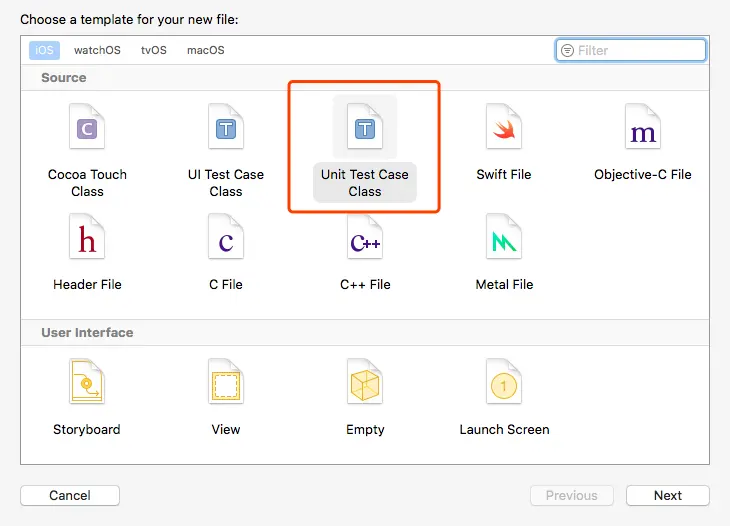Show macOS templates tab

click(x=206, y=50)
